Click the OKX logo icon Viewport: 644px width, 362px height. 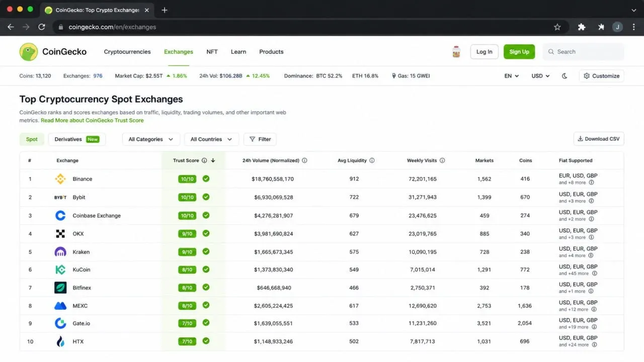(x=60, y=234)
